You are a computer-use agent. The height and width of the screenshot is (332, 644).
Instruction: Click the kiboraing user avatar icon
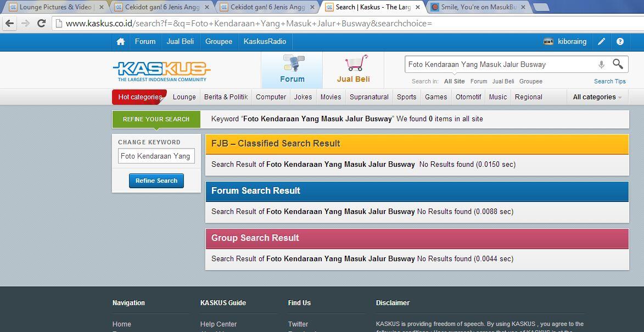click(548, 42)
